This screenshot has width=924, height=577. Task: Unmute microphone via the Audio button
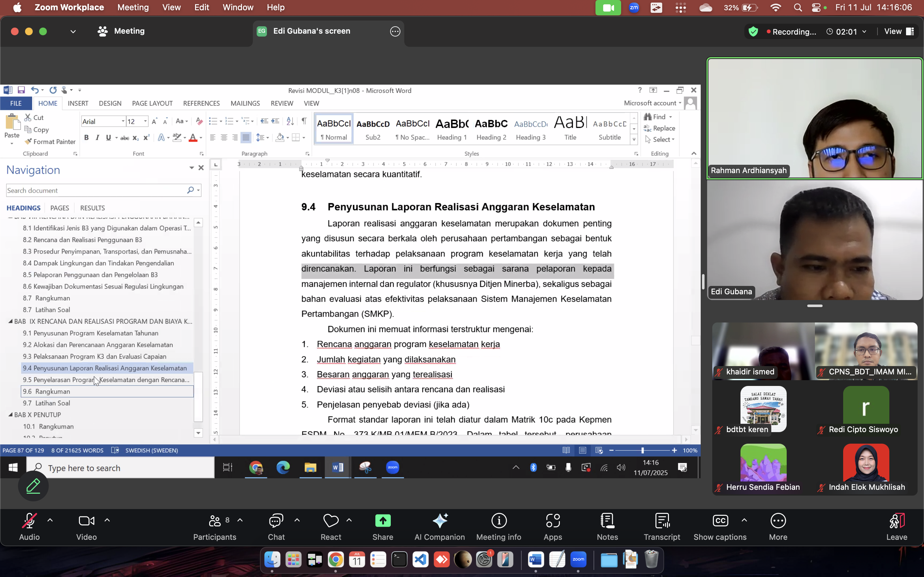(x=30, y=527)
